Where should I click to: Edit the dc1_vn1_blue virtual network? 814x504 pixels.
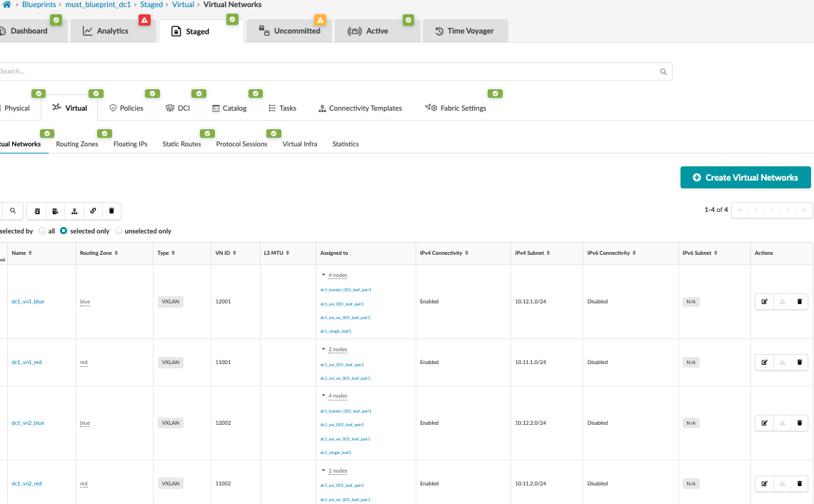coord(764,301)
